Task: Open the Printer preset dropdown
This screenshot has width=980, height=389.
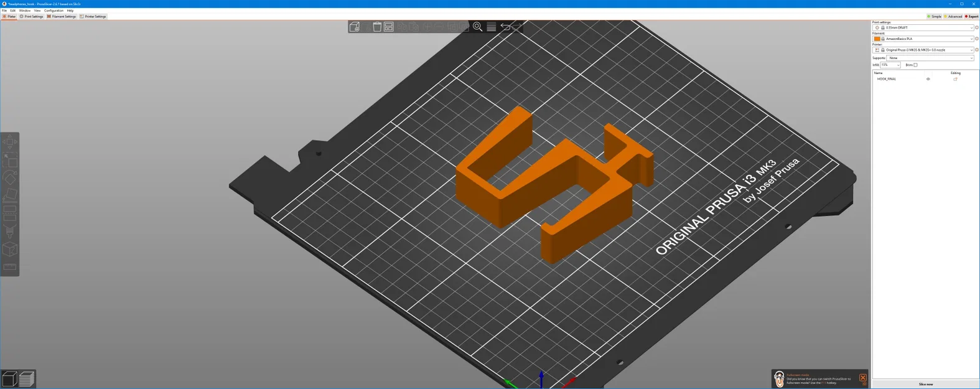Action: click(x=923, y=50)
